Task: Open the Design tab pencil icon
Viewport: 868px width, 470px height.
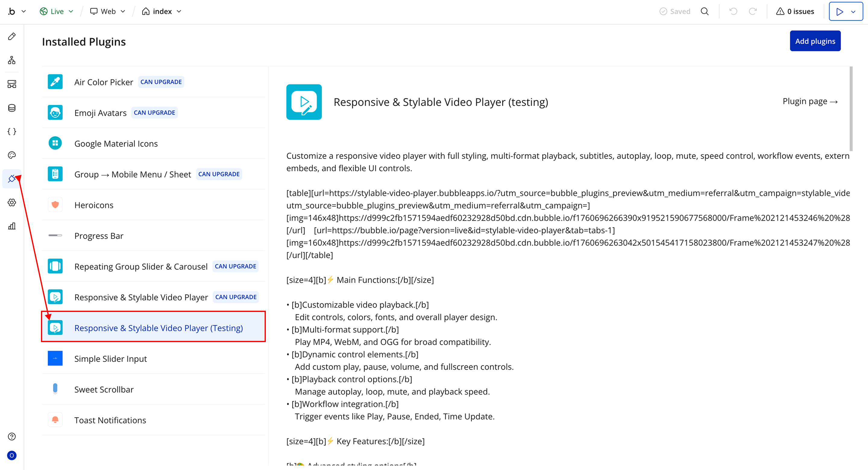Action: pos(12,37)
